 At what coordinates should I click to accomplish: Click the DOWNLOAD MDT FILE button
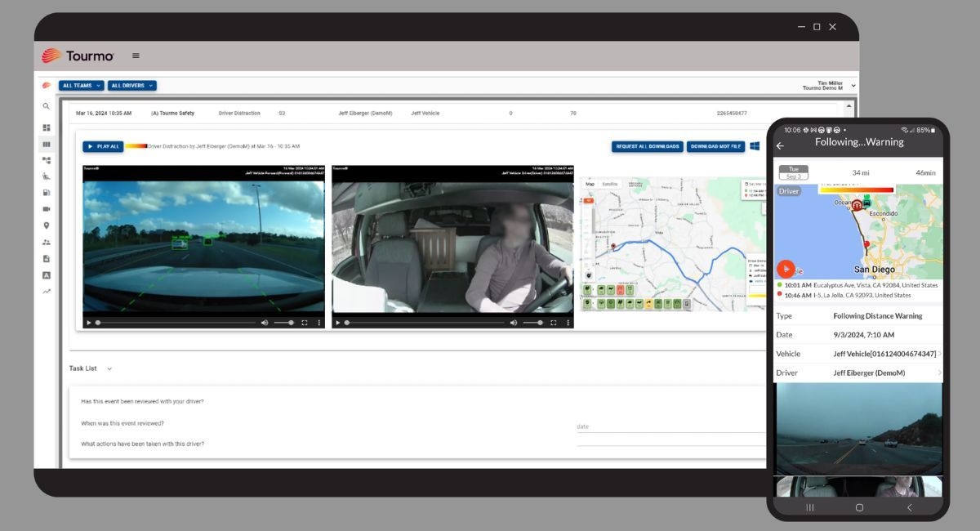[x=717, y=145]
